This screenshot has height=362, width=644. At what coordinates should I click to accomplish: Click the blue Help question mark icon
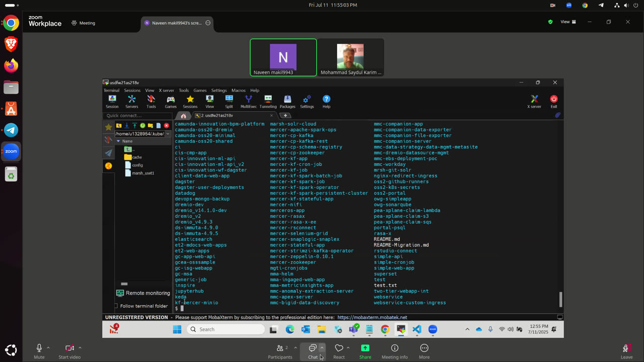pos(327,102)
